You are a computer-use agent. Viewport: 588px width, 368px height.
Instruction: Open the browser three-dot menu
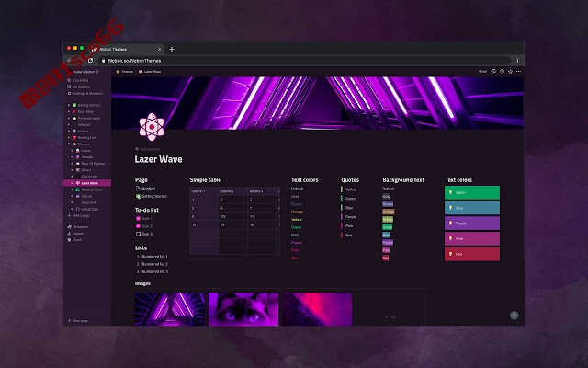click(517, 61)
